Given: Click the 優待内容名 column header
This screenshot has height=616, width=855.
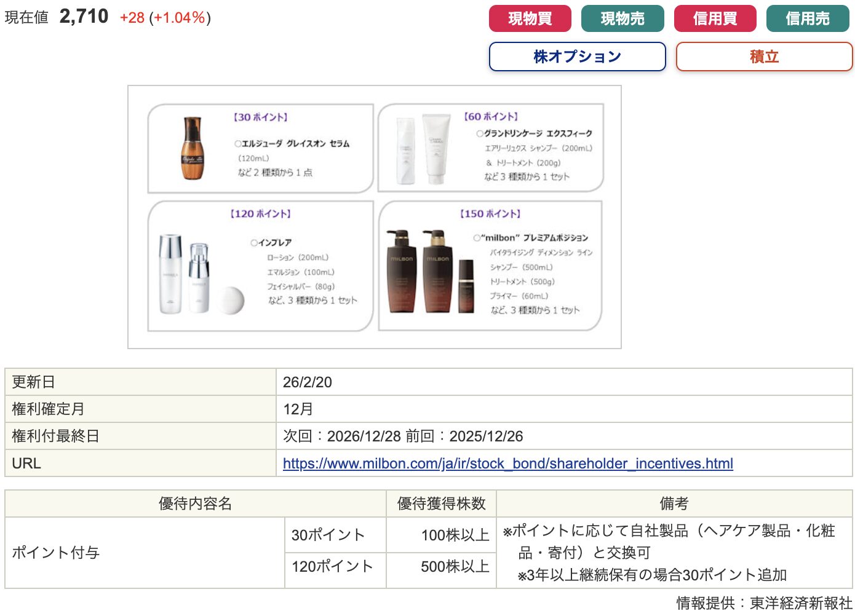Looking at the screenshot, I should pos(195,503).
